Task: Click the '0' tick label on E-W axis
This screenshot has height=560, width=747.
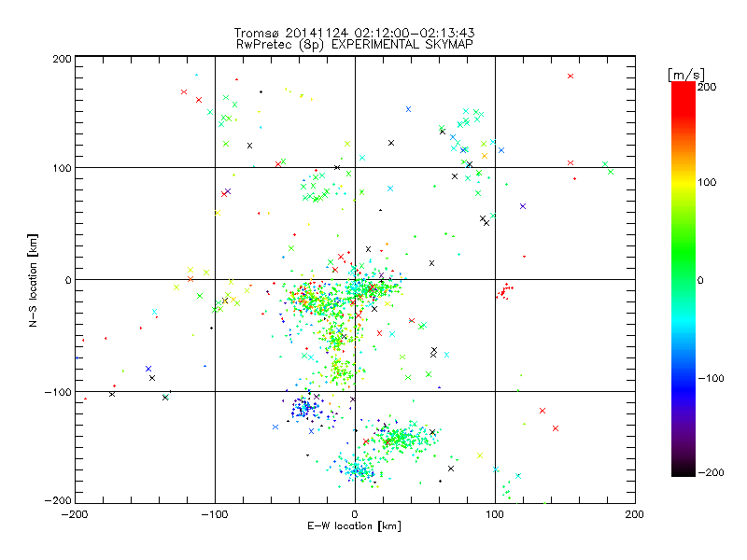Action: tap(355, 514)
